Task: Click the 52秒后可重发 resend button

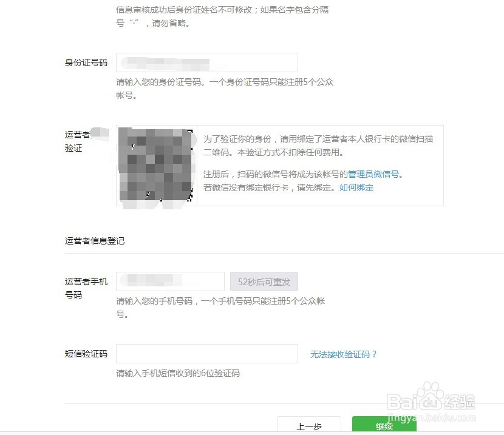Action: (x=264, y=282)
